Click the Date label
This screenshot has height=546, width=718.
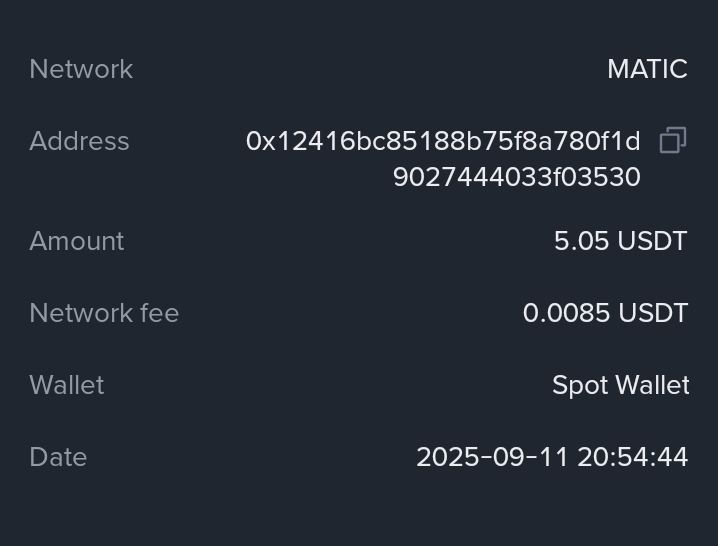58,457
